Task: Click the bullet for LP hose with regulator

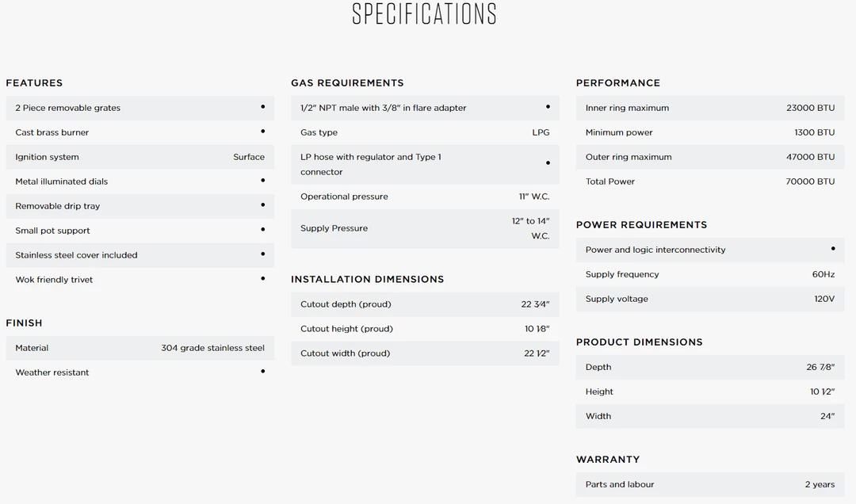Action: coord(548,163)
